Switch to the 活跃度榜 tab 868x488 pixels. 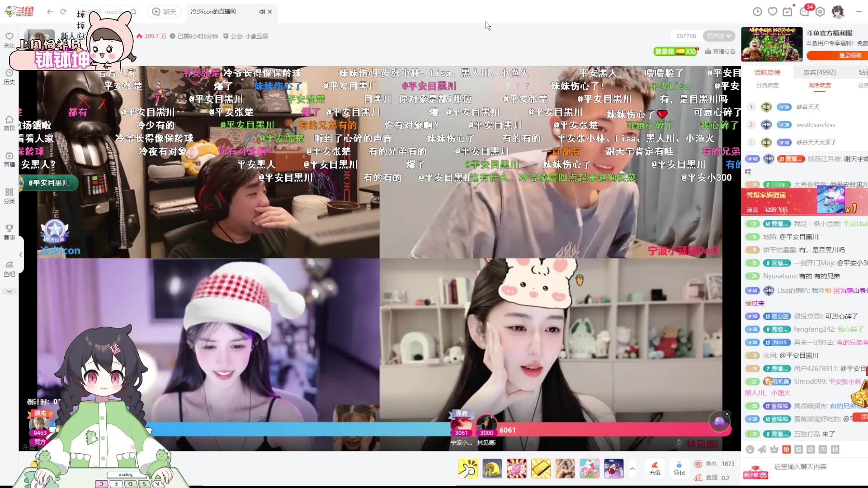(x=767, y=72)
